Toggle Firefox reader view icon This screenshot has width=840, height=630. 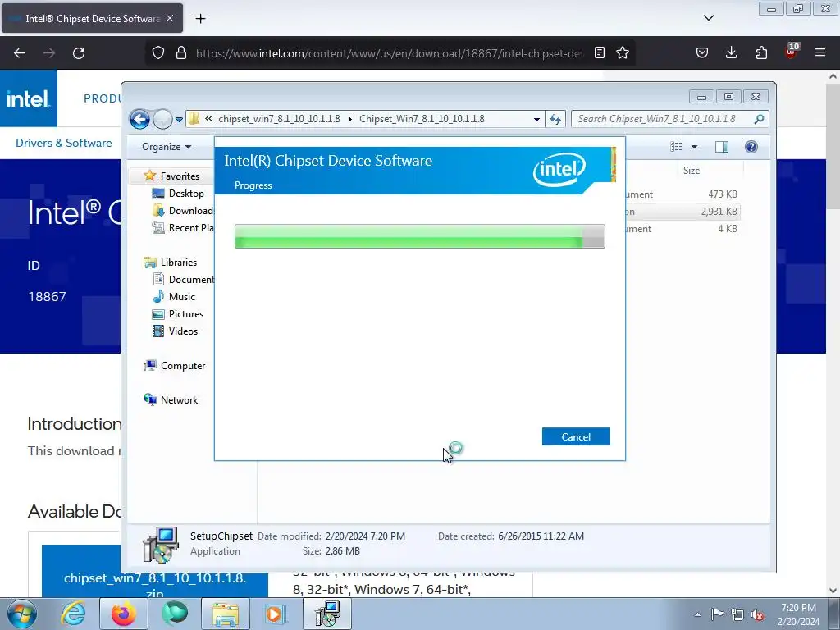click(600, 52)
